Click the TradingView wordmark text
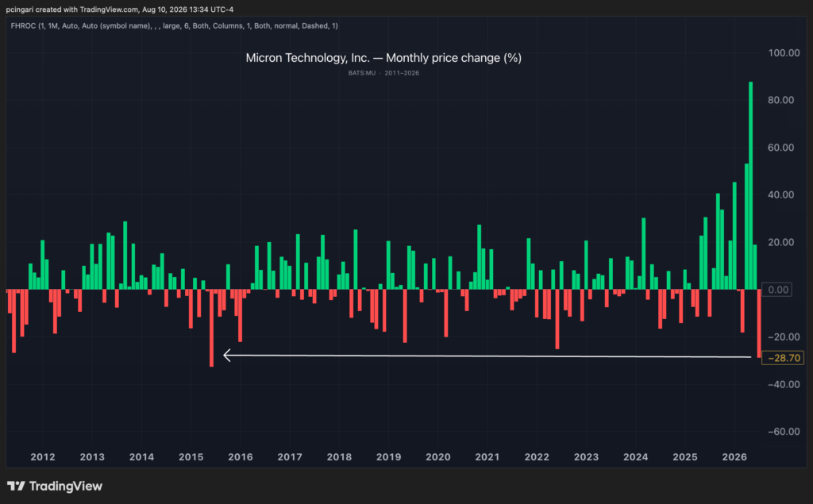Image resolution: width=813 pixels, height=504 pixels. [66, 486]
